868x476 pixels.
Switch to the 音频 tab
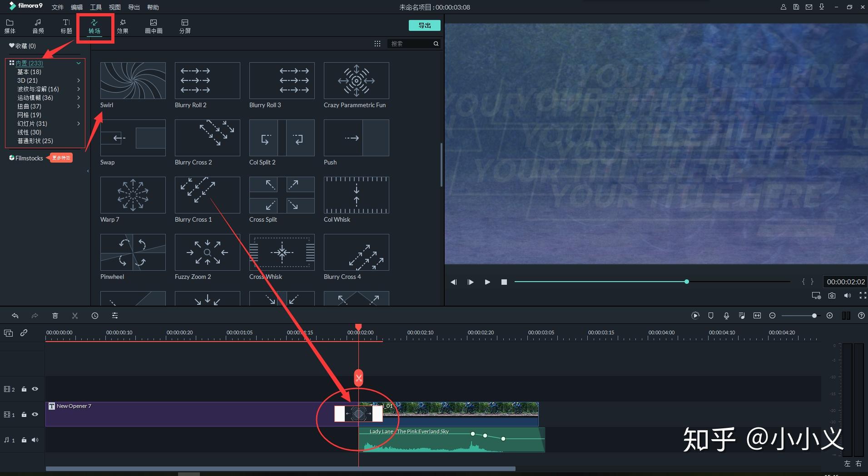(x=38, y=26)
